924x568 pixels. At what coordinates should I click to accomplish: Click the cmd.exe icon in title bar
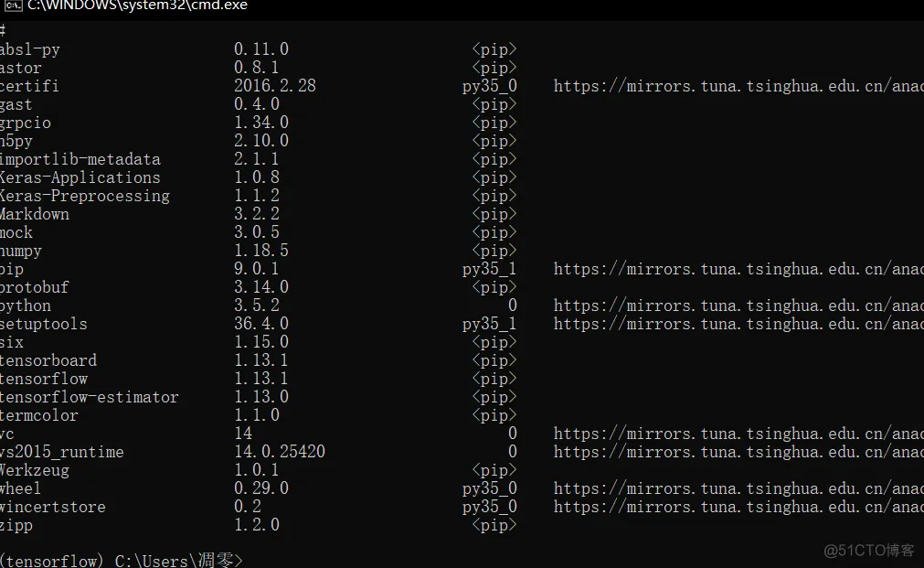point(13,5)
